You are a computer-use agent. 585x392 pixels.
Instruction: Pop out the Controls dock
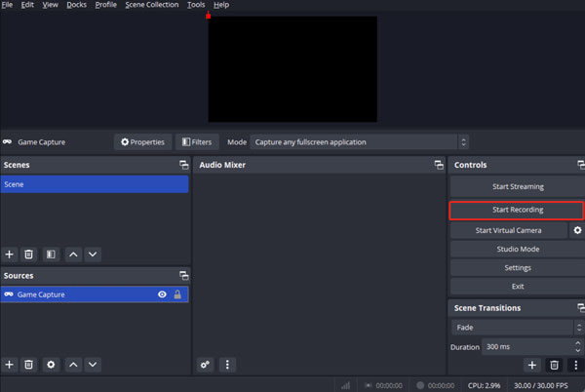coord(581,165)
